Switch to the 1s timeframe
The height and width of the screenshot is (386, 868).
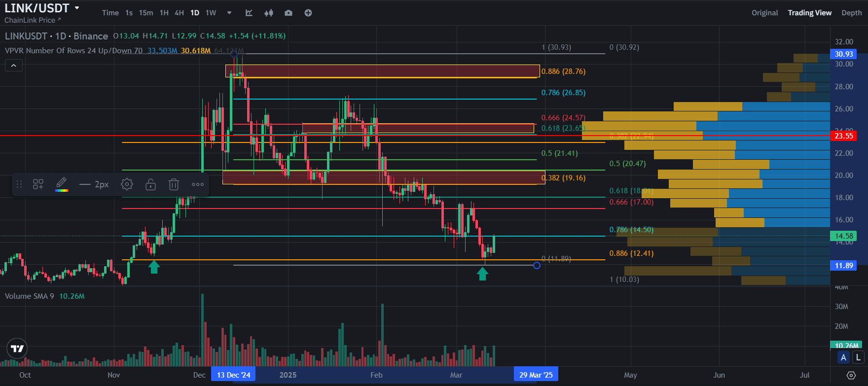click(x=129, y=13)
